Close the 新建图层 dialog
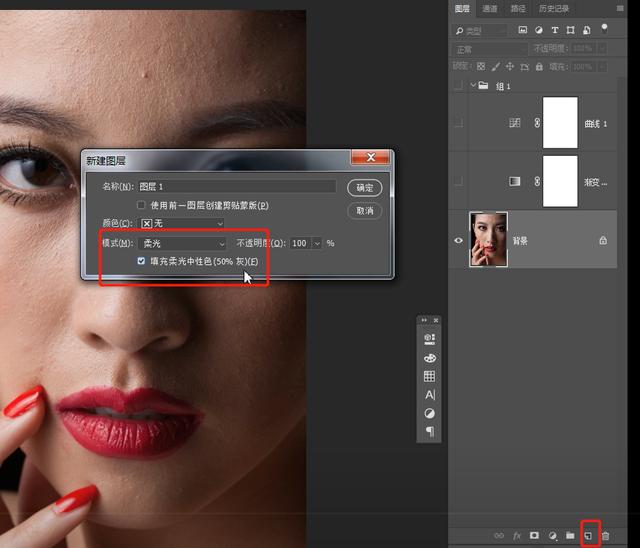Image resolution: width=640 pixels, height=548 pixels. coord(371,157)
